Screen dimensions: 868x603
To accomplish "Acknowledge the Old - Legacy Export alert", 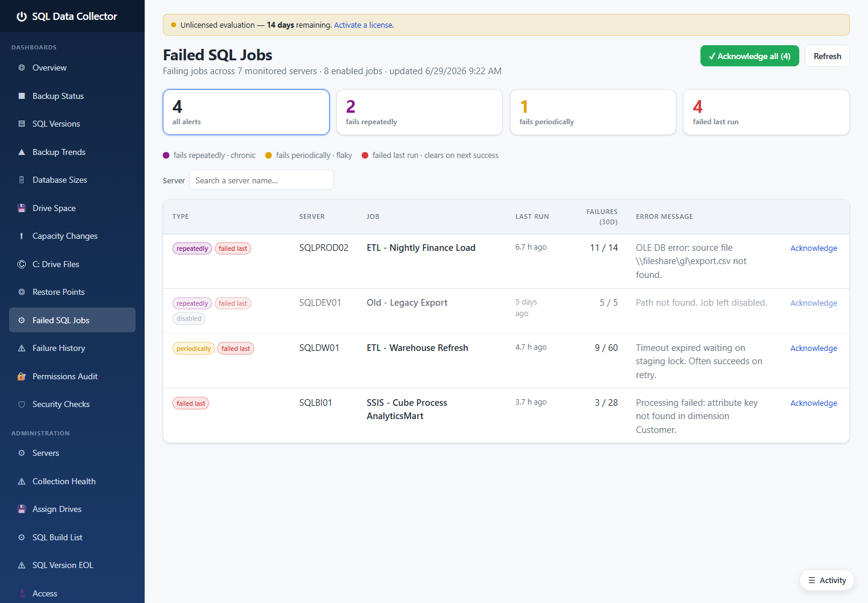I will (x=814, y=303).
